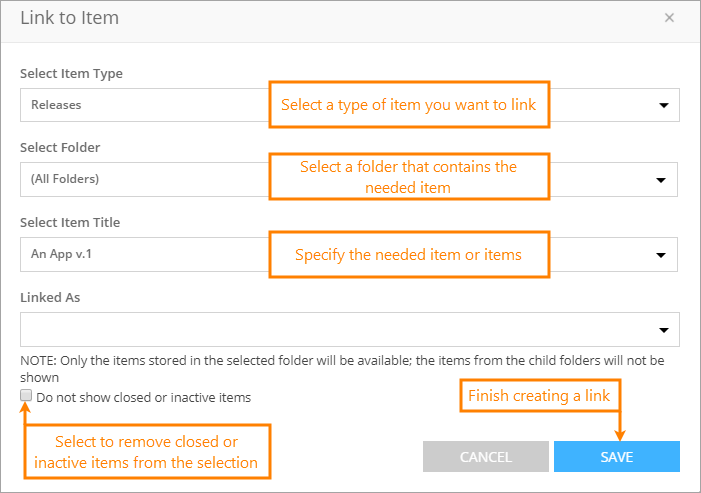Click the 'Do not show closed' label text
The image size is (701, 493).
143,398
